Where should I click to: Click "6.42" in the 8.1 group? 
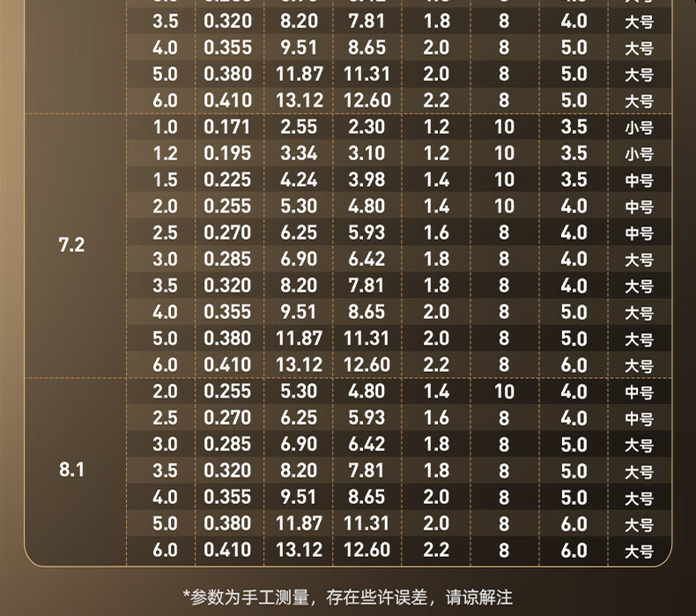367,444
